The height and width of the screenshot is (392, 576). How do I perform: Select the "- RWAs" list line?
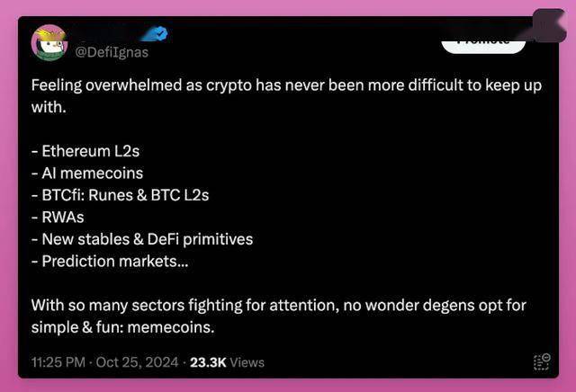coord(58,218)
